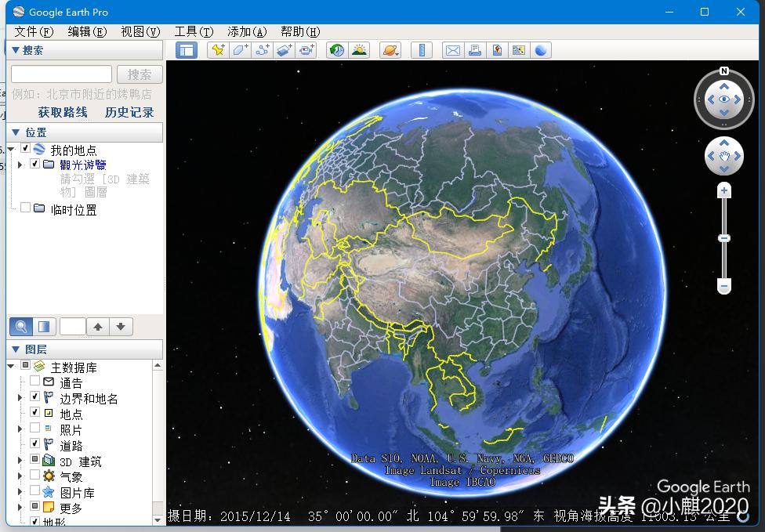Screen dimensions: 765x532
Task: Email the current view
Action: pyautogui.click(x=452, y=49)
